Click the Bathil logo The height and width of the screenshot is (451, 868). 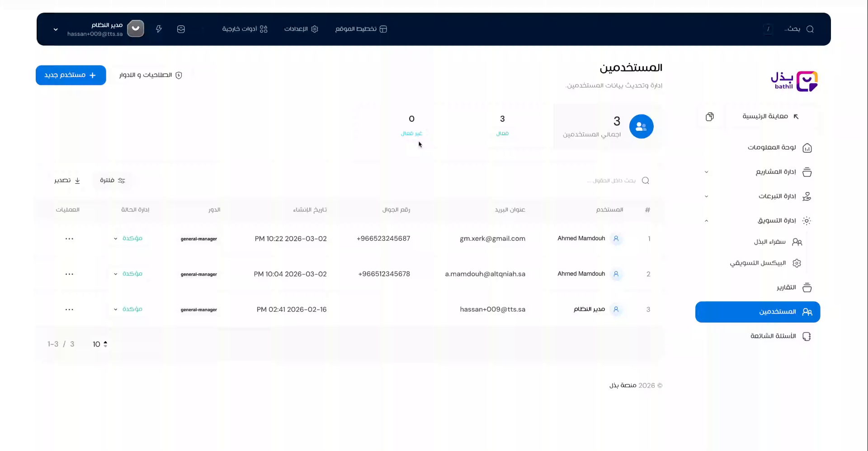[794, 81]
